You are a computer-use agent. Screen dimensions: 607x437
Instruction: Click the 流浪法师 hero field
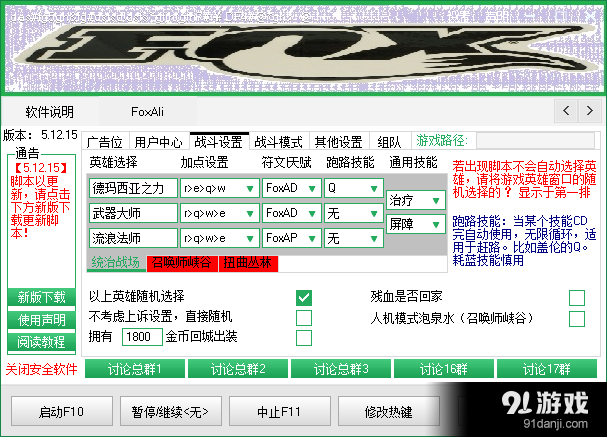tap(133, 238)
